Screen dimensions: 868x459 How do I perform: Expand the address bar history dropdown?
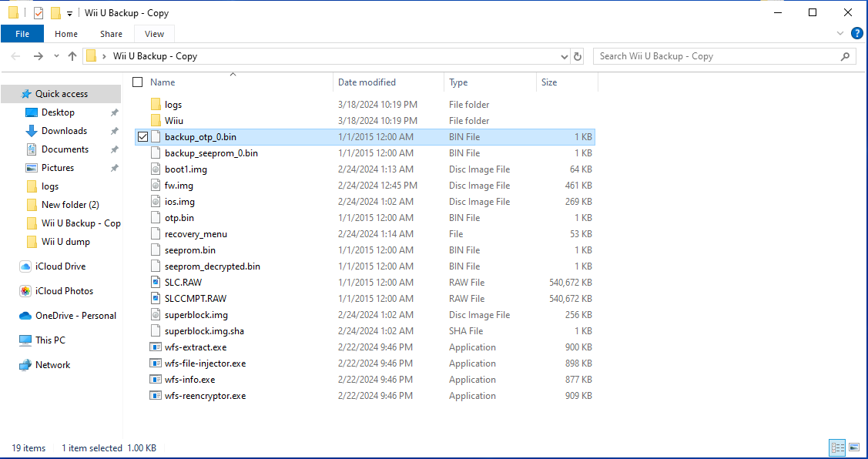point(564,56)
